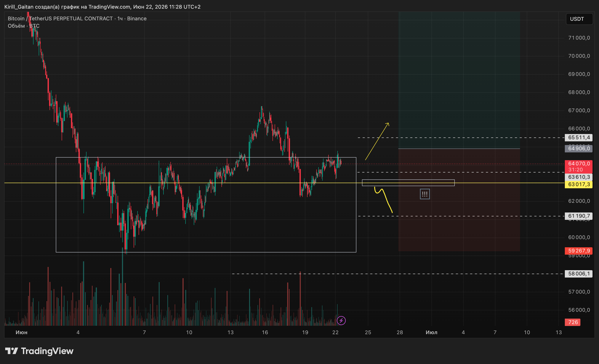Screen dimensions: 599x364
Task: Click the TradingView logo
Action: click(x=39, y=351)
